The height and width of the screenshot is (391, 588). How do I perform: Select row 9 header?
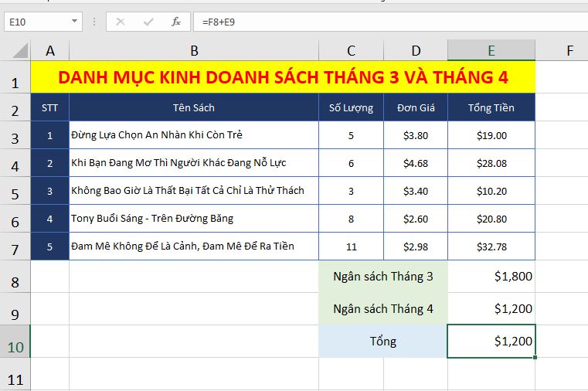[15, 309]
